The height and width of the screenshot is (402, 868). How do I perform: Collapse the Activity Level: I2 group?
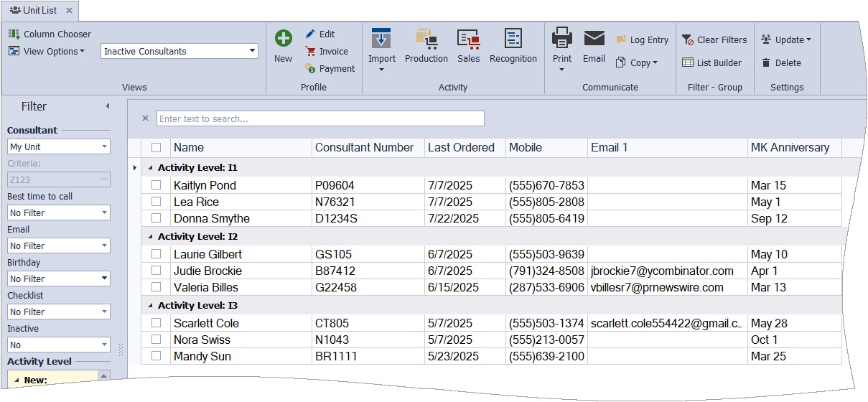(x=151, y=236)
